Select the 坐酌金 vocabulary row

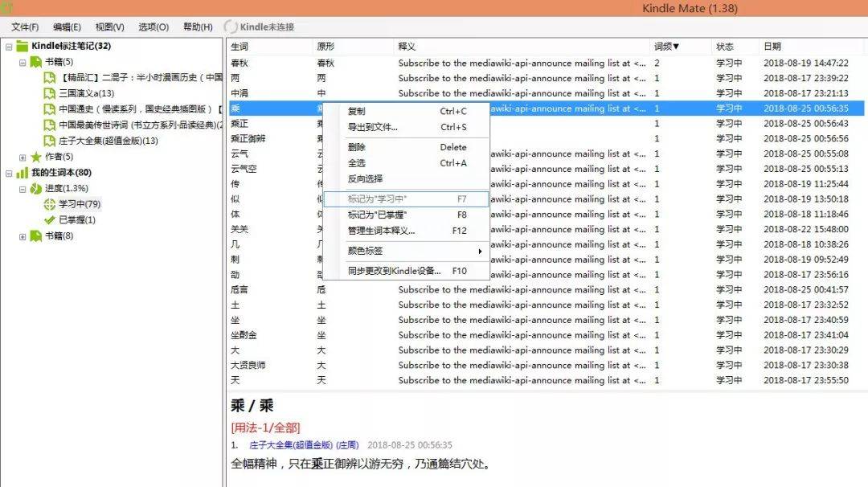tap(545, 335)
